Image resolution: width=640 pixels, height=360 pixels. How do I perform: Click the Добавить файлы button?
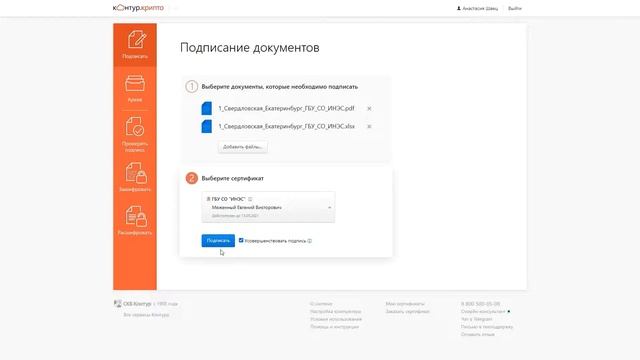[242, 147]
